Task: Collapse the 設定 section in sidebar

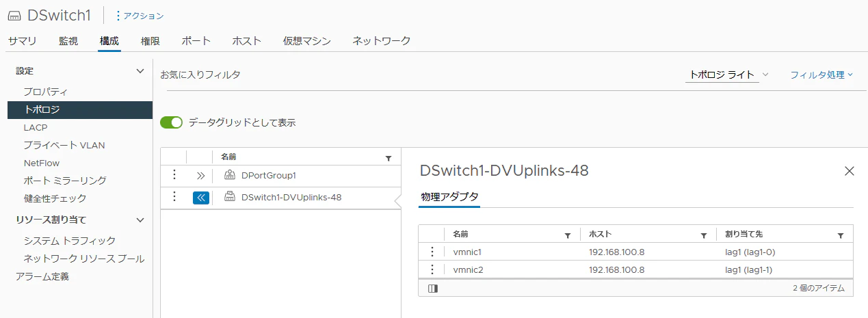Action: [140, 71]
